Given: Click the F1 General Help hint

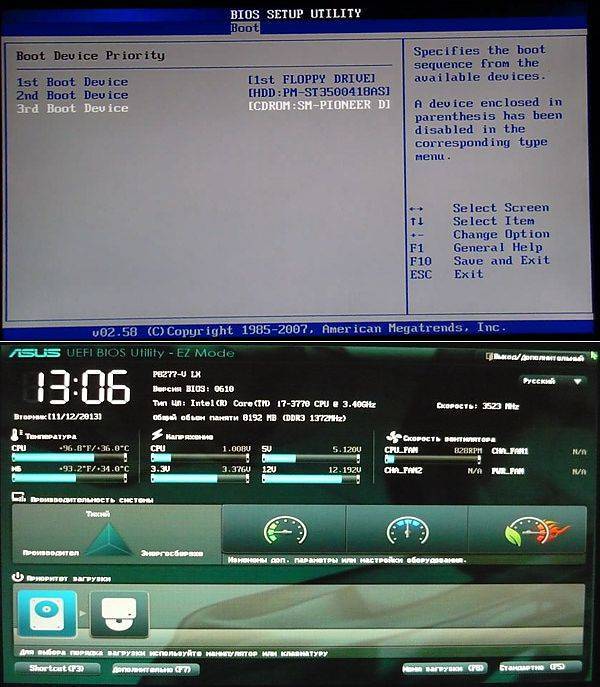Looking at the screenshot, I should [476, 248].
